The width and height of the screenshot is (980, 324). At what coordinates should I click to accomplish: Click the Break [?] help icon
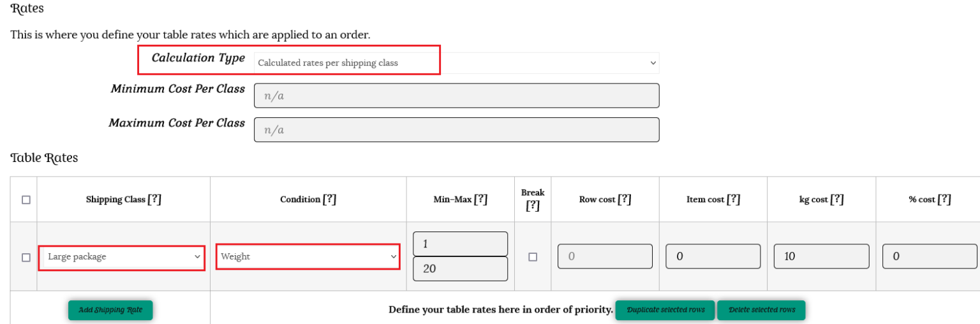(533, 206)
